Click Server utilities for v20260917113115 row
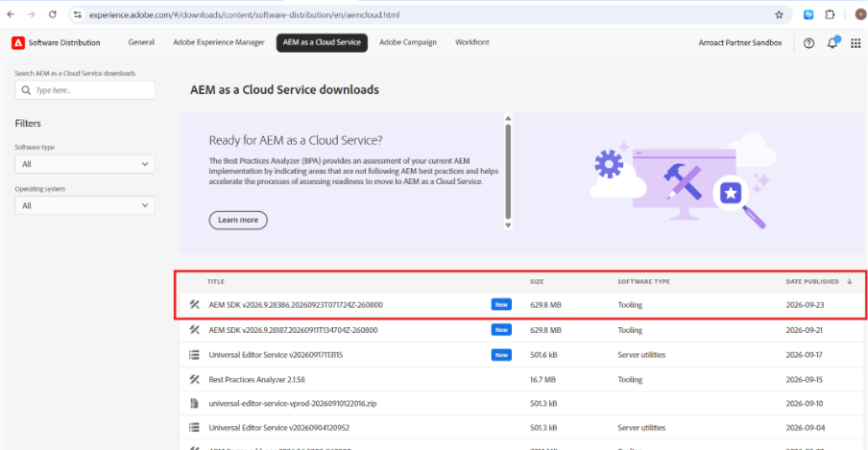The image size is (868, 450). [x=641, y=355]
